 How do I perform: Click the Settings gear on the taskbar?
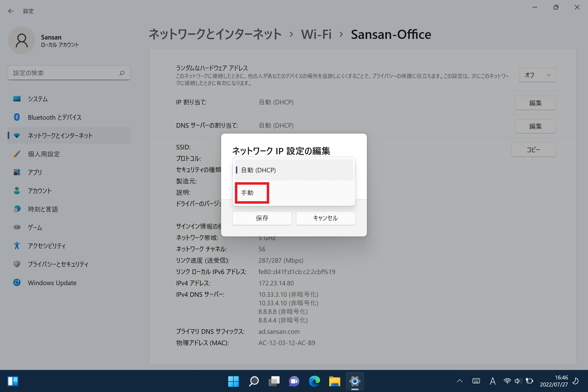(355, 381)
